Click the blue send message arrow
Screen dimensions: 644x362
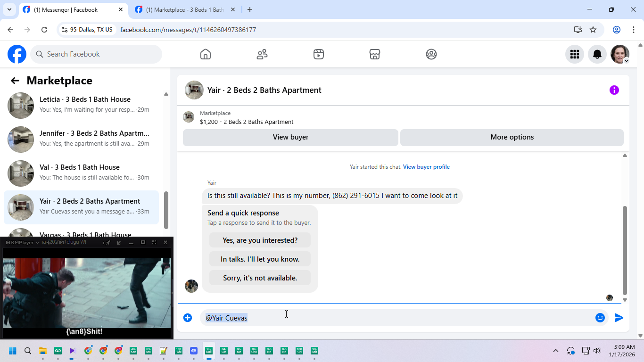[619, 318]
